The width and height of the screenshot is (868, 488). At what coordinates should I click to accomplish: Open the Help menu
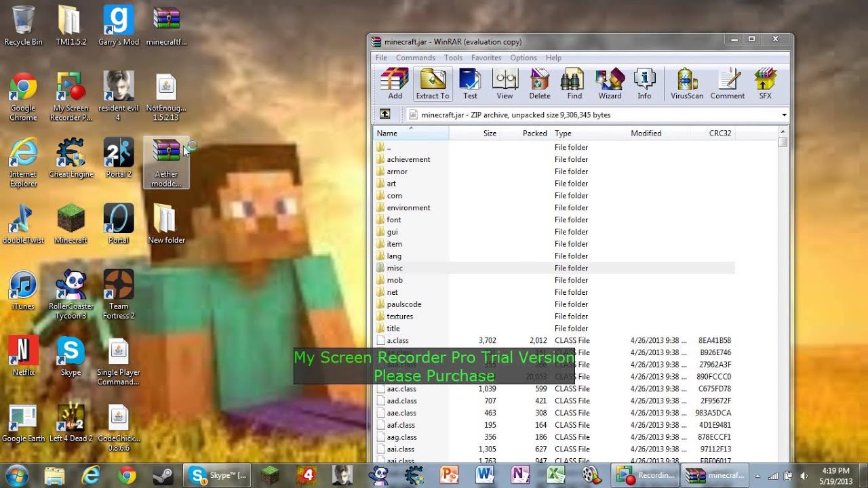pyautogui.click(x=553, y=58)
